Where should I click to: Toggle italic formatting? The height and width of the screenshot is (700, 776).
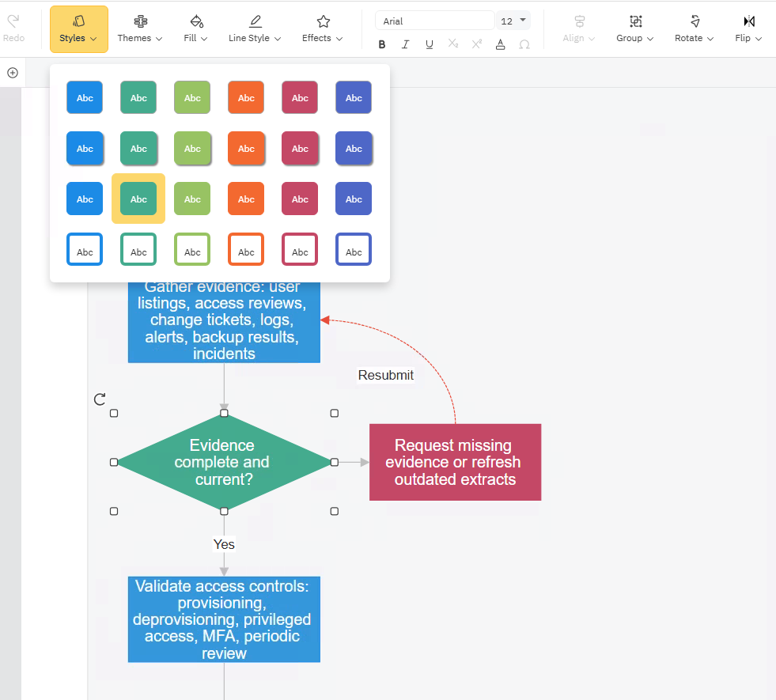coord(405,44)
